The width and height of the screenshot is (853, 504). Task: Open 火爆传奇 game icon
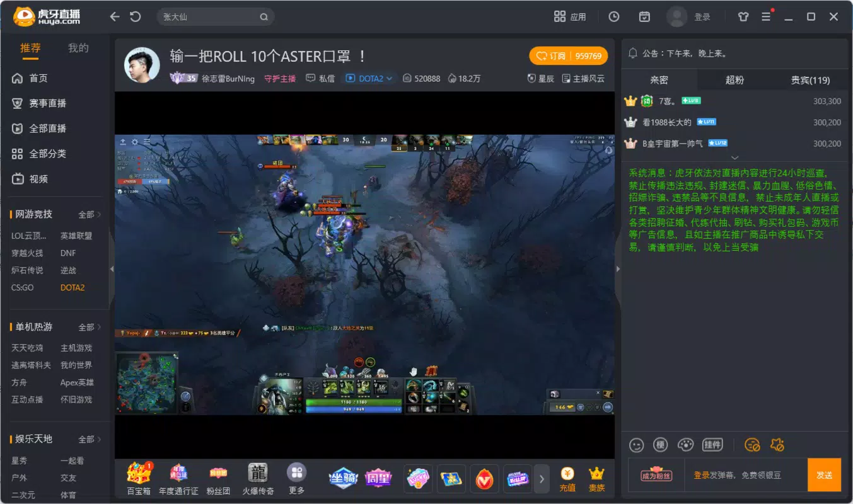pos(258,479)
